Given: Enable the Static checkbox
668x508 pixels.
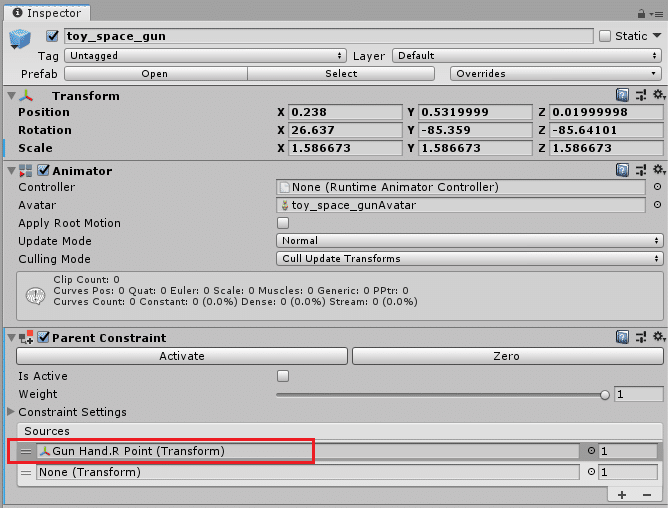Looking at the screenshot, I should 605,36.
